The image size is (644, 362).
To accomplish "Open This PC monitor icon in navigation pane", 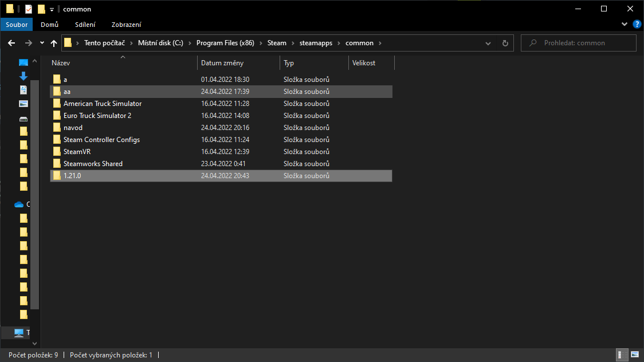I will (x=18, y=332).
